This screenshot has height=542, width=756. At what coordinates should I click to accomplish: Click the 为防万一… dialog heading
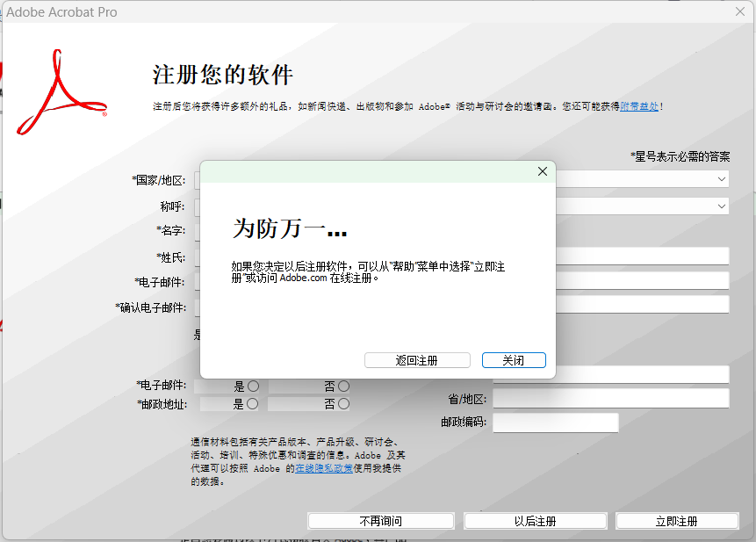(290, 228)
